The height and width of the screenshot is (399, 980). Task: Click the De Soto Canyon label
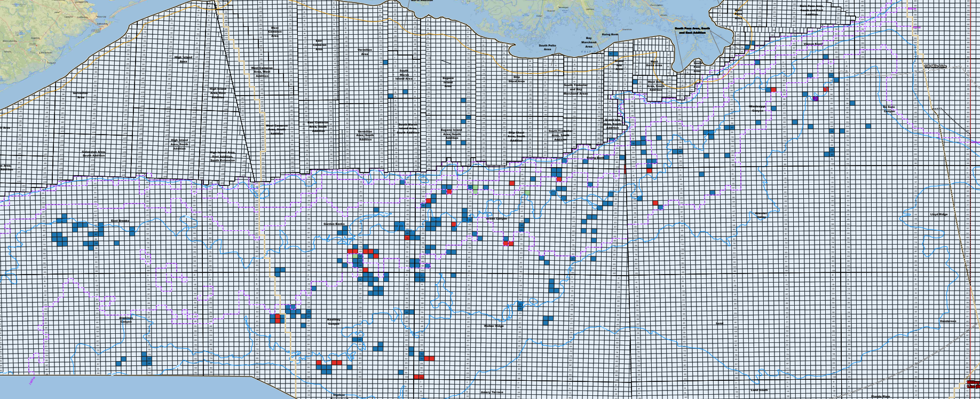point(889,109)
